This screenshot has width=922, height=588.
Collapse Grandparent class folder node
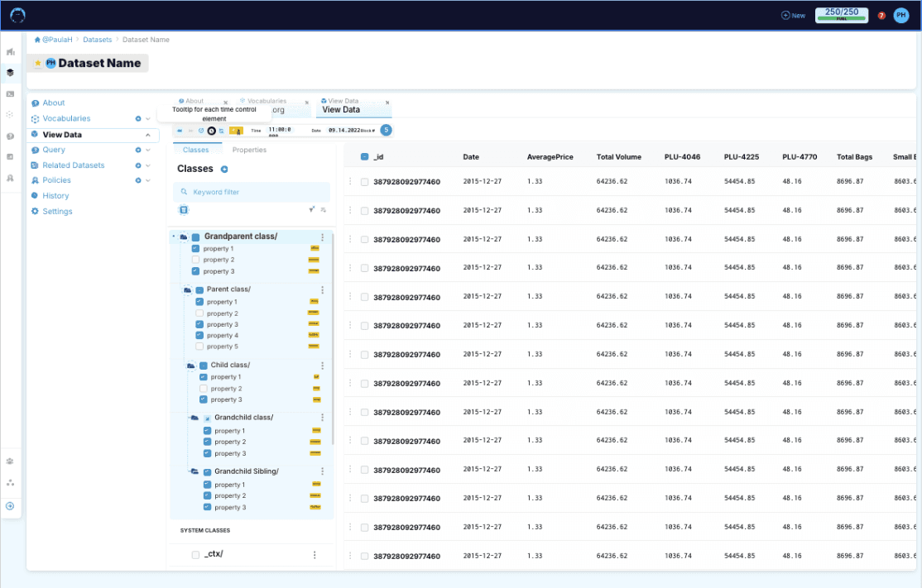click(x=184, y=237)
